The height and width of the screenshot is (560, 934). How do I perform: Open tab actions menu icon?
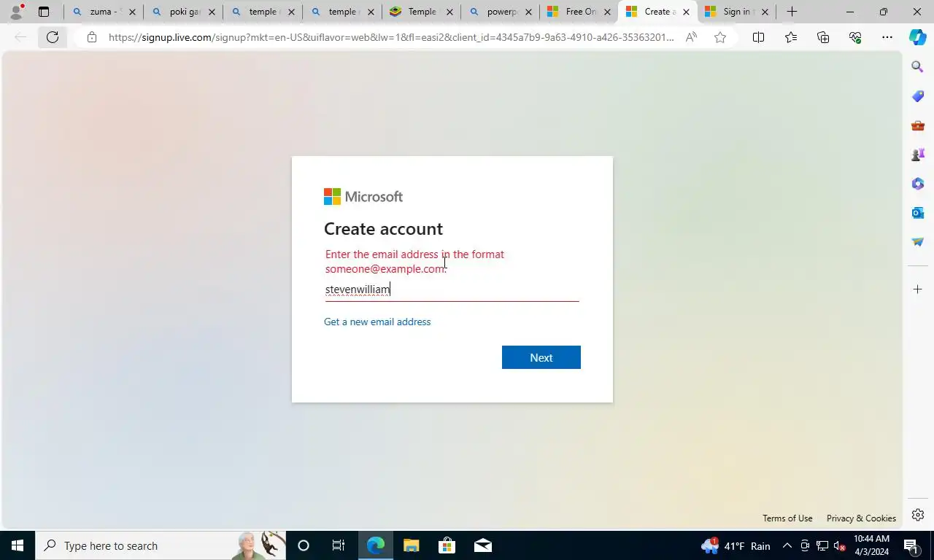44,12
